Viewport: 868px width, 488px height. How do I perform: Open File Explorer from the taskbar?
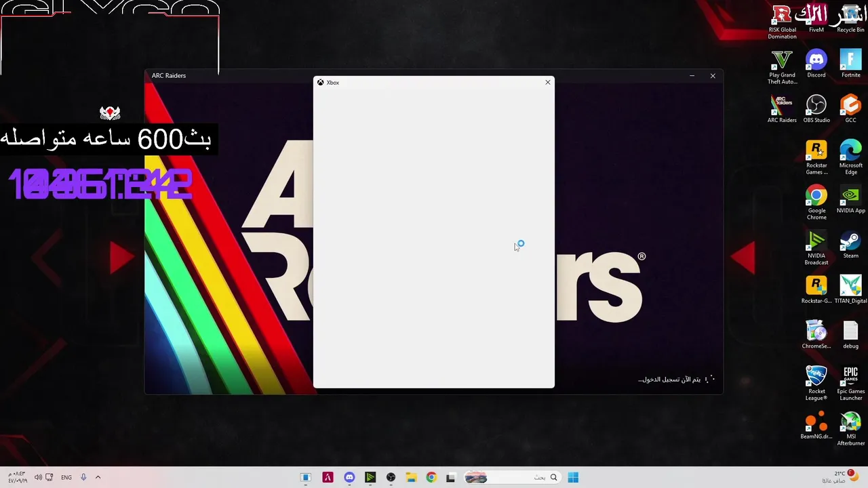(x=411, y=477)
